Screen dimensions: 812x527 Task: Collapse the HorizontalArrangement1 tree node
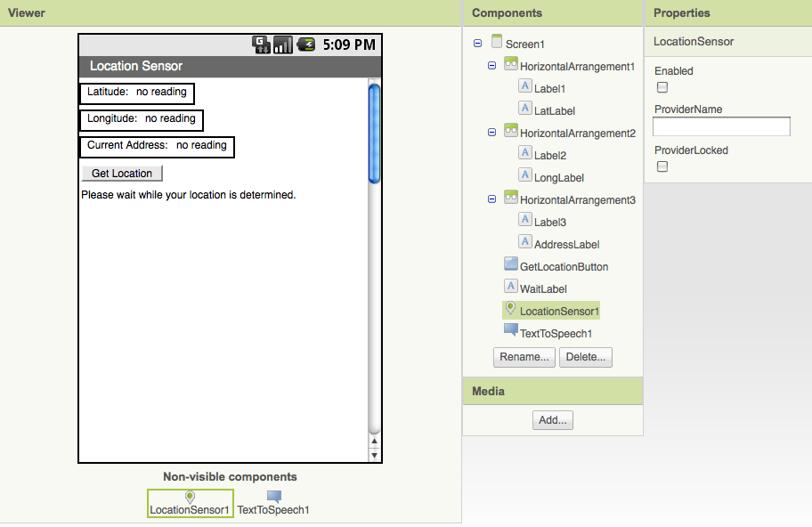[x=491, y=65]
